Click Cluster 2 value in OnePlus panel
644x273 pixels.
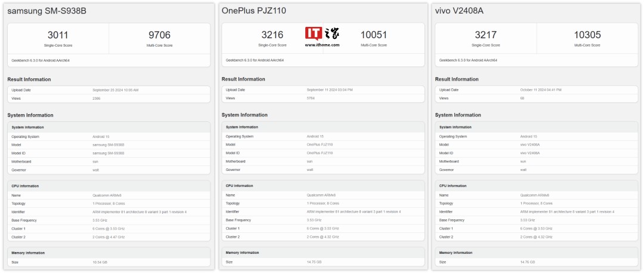coord(323,237)
